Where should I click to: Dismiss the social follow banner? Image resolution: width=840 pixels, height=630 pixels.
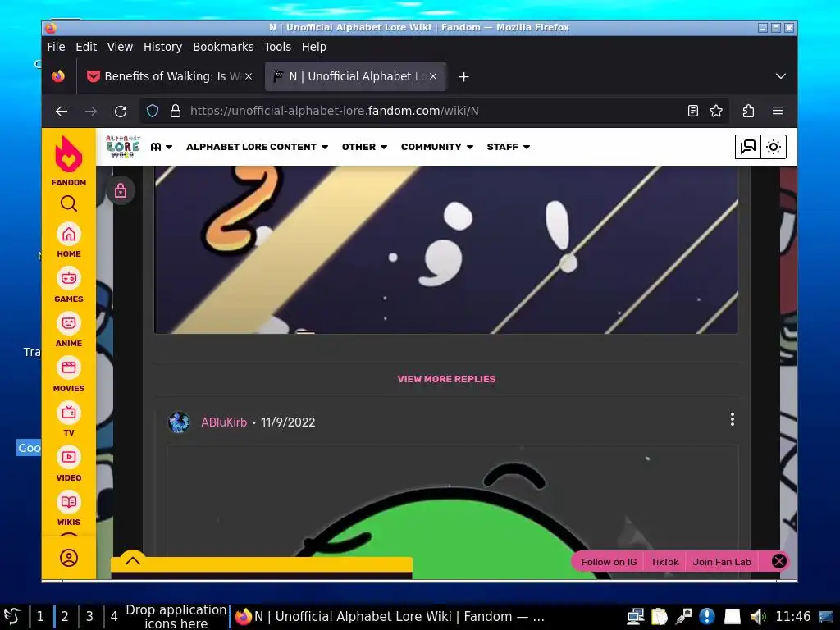click(779, 561)
